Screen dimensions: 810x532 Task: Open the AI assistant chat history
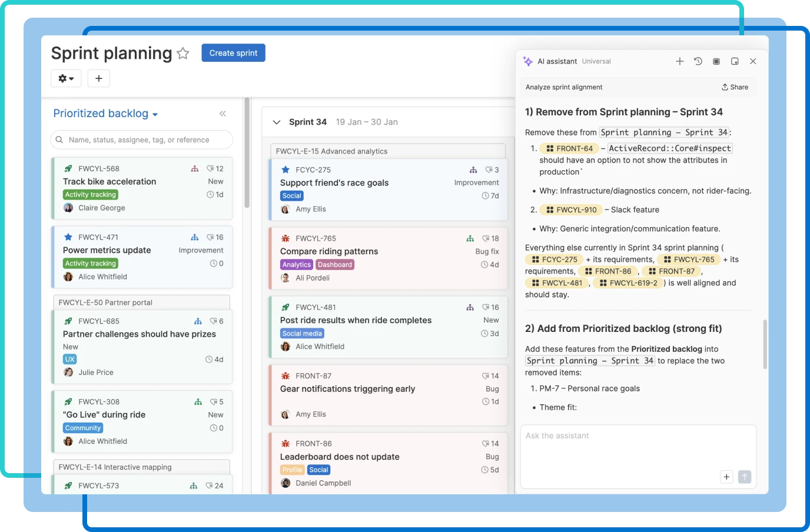[698, 61]
